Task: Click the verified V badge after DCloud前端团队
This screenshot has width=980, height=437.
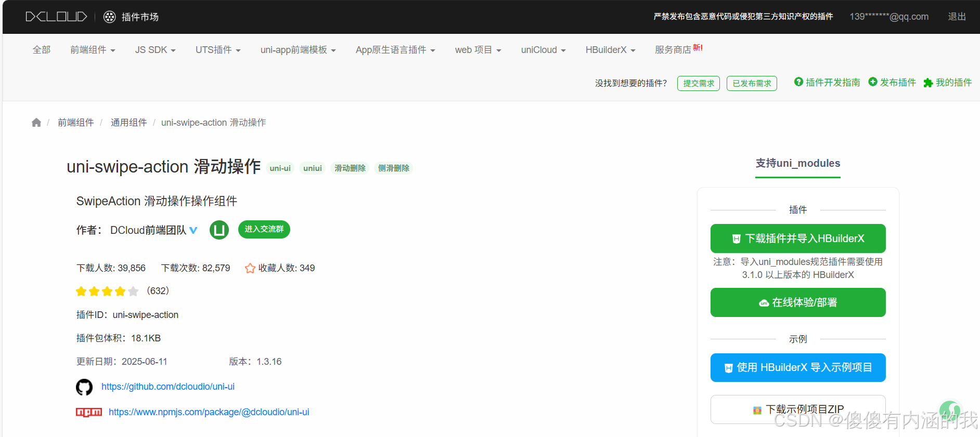Action: (x=193, y=230)
